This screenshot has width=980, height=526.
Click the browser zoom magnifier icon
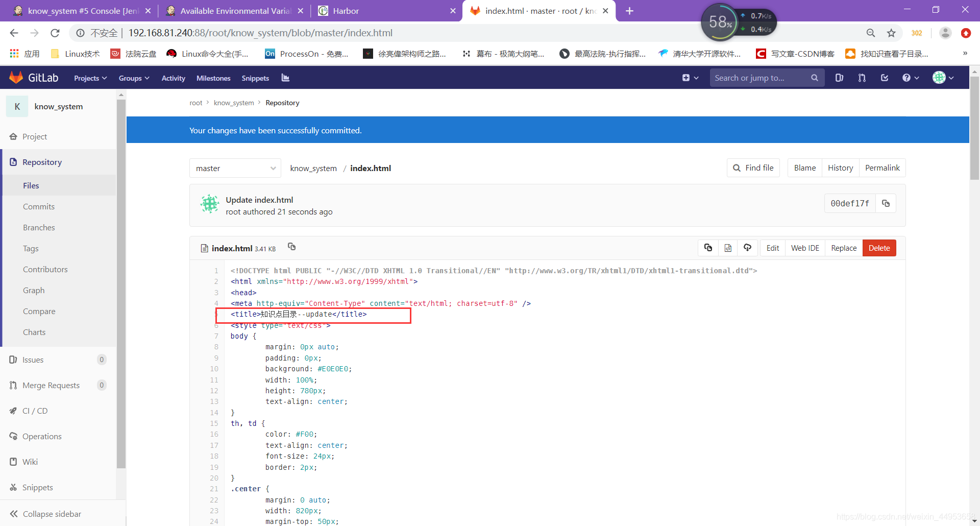(871, 33)
